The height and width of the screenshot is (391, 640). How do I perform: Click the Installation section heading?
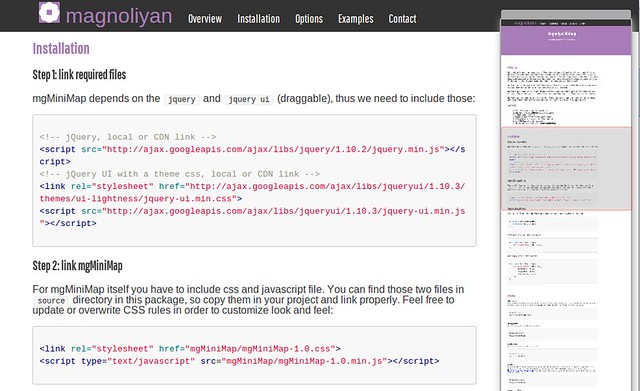(x=61, y=49)
